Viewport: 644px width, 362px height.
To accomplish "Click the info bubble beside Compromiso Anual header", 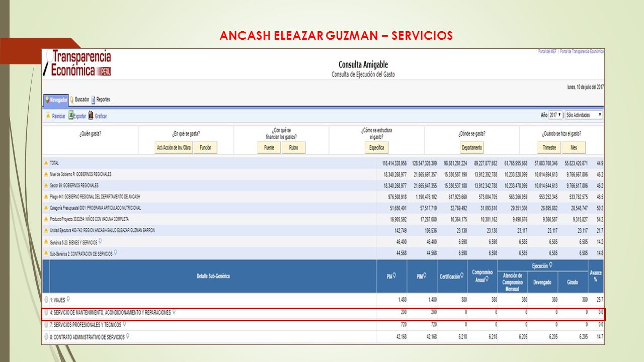I will [487, 279].
